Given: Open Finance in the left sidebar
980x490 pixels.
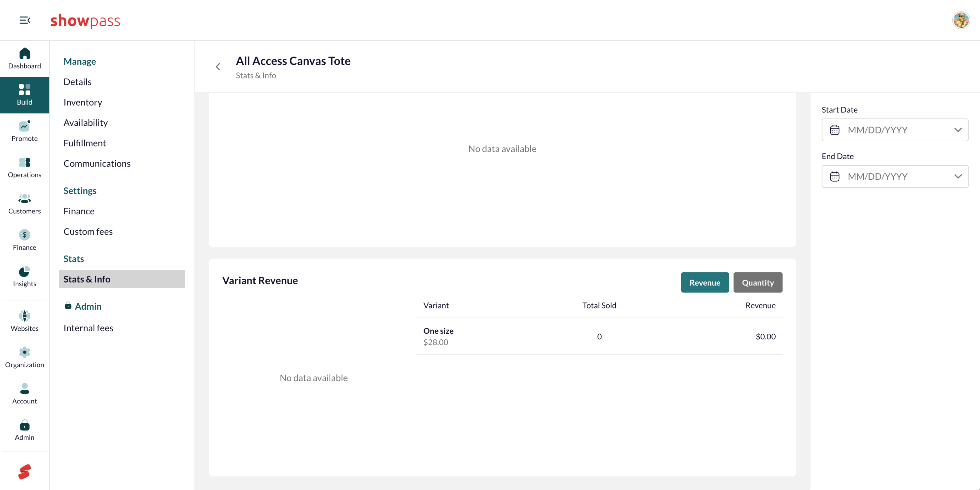Looking at the screenshot, I should point(24,240).
